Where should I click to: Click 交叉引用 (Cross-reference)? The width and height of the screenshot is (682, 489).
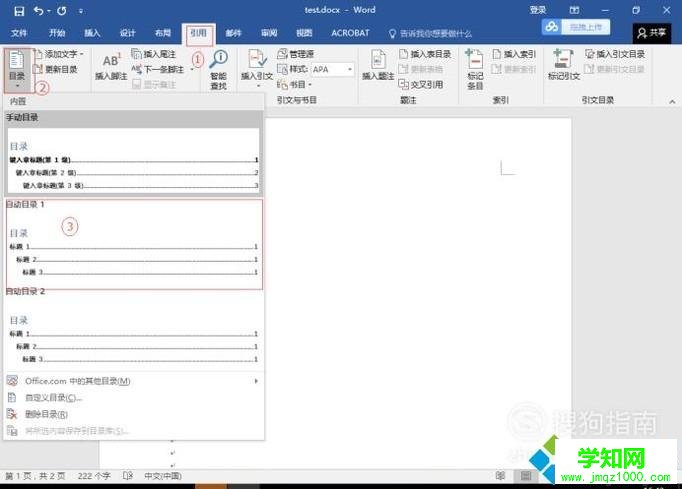(421, 84)
